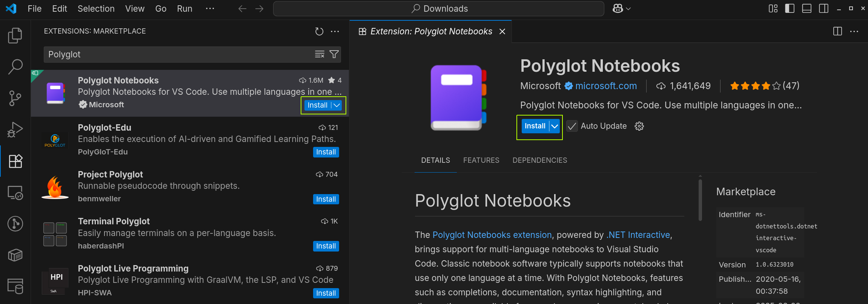
Task: Select Polyglot Live Programming list entry
Action: click(x=190, y=281)
